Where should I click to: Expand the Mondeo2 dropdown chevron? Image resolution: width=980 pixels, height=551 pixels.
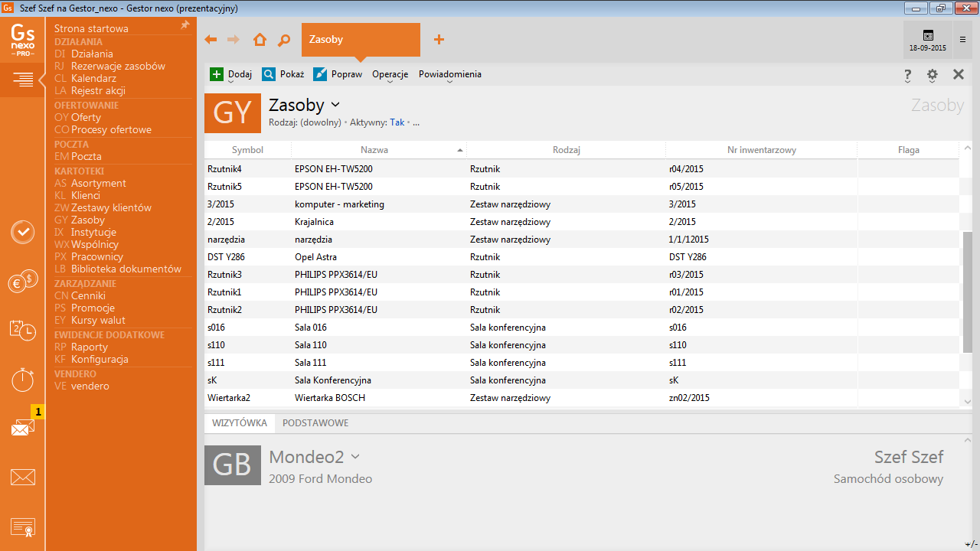tap(355, 457)
